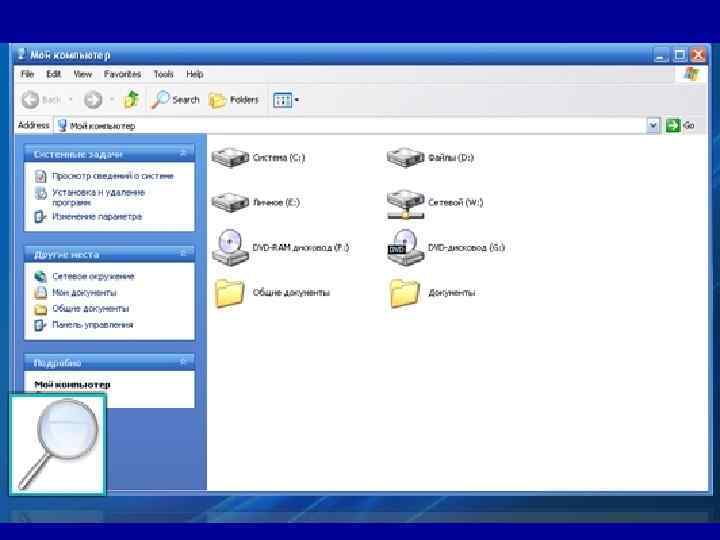Select the Общие документы folder icon
Viewport: 720px width, 540px height.
click(x=230, y=293)
